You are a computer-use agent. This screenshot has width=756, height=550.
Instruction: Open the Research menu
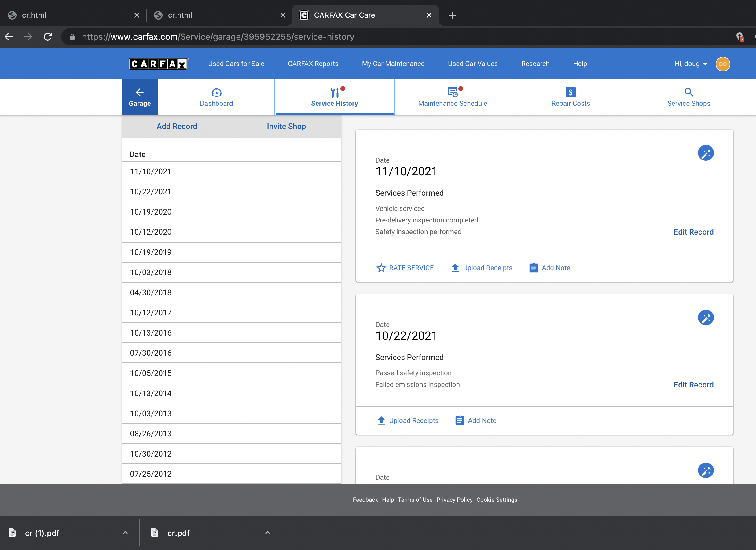coord(535,64)
